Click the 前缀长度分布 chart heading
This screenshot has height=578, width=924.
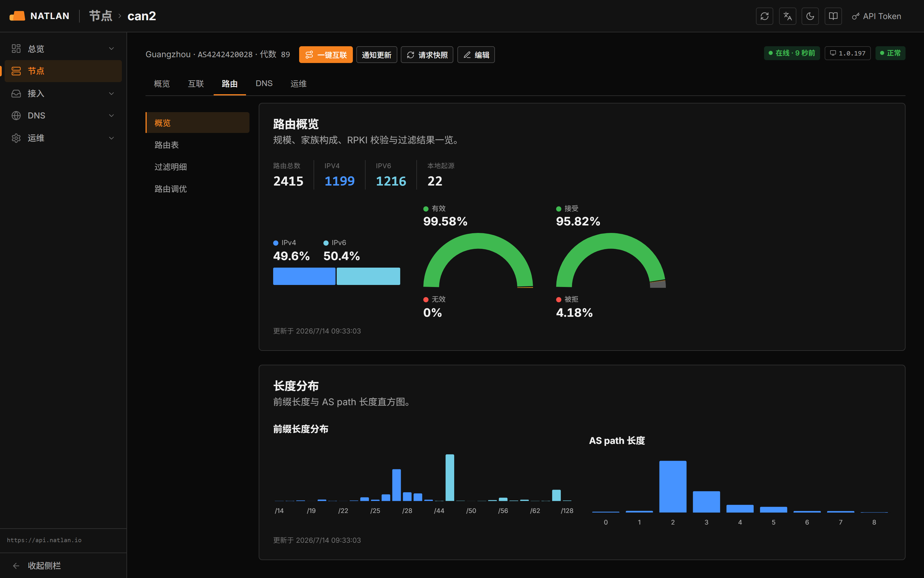click(301, 429)
